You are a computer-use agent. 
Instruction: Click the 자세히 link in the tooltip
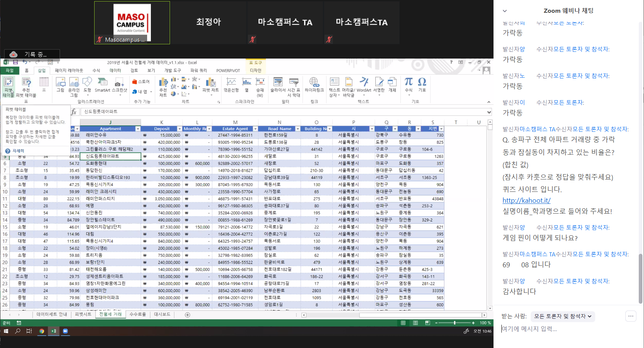[18, 151]
